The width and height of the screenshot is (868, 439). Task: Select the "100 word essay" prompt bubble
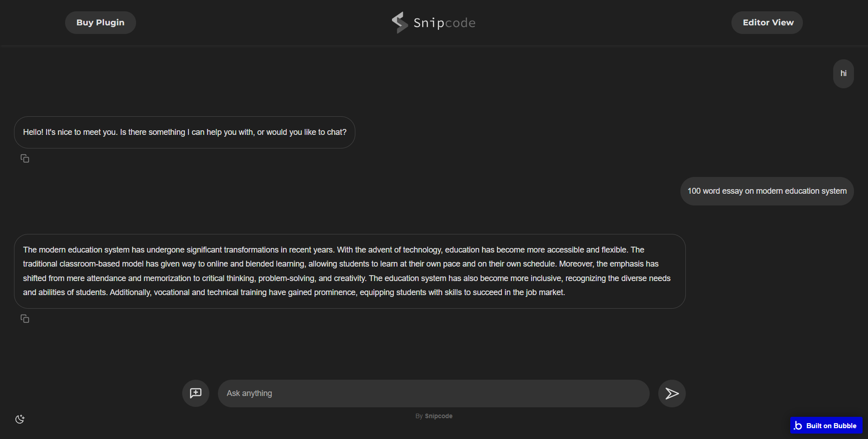(767, 191)
